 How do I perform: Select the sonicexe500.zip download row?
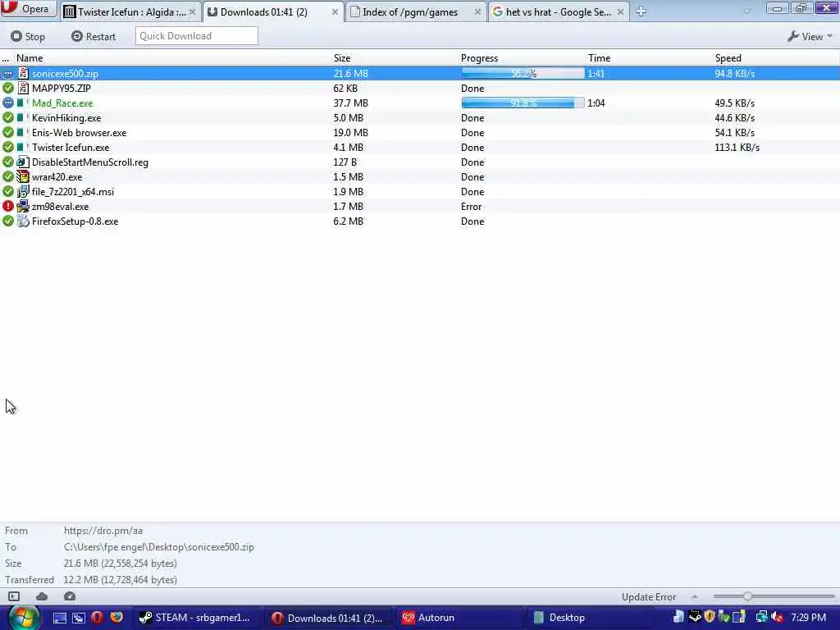[420, 73]
